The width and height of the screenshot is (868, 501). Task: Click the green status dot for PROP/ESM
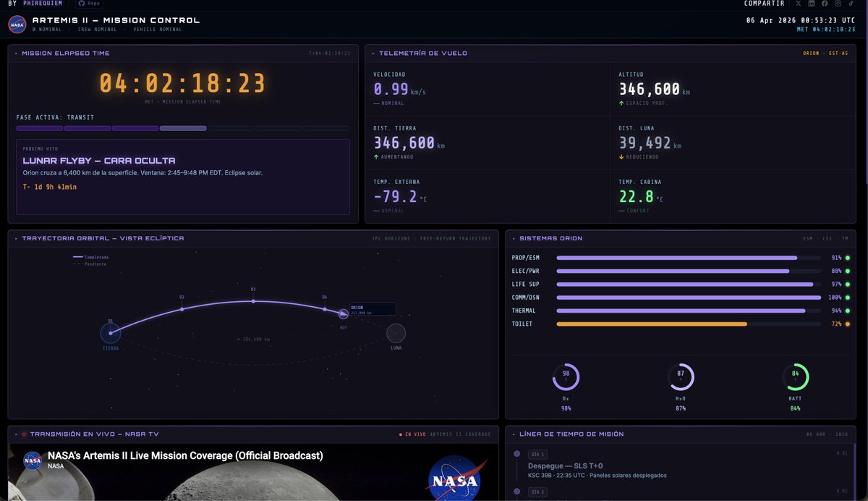(847, 258)
